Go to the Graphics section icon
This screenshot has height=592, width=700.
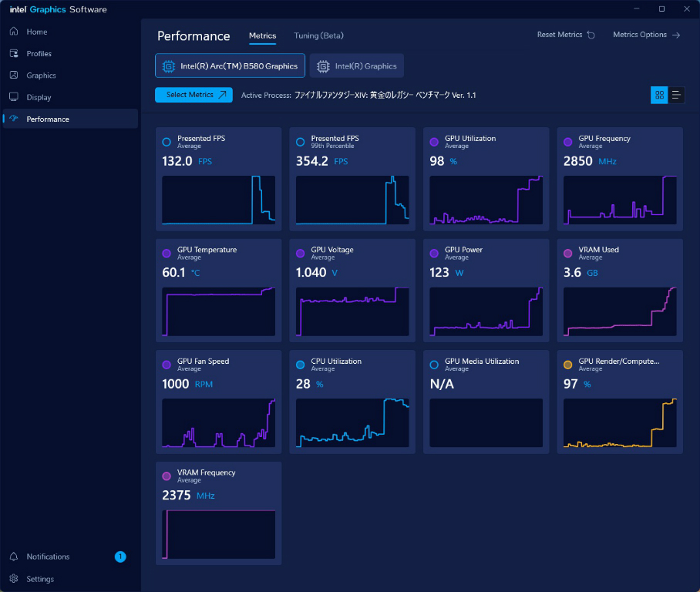click(x=14, y=76)
